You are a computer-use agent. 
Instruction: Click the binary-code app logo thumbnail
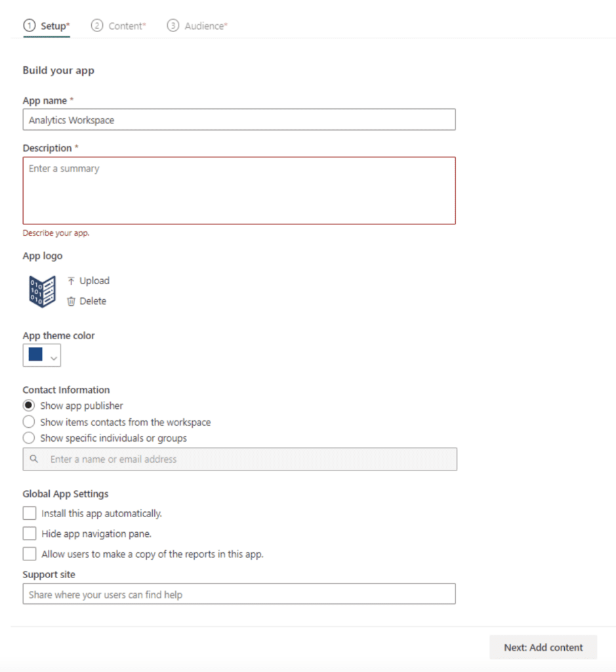point(41,289)
